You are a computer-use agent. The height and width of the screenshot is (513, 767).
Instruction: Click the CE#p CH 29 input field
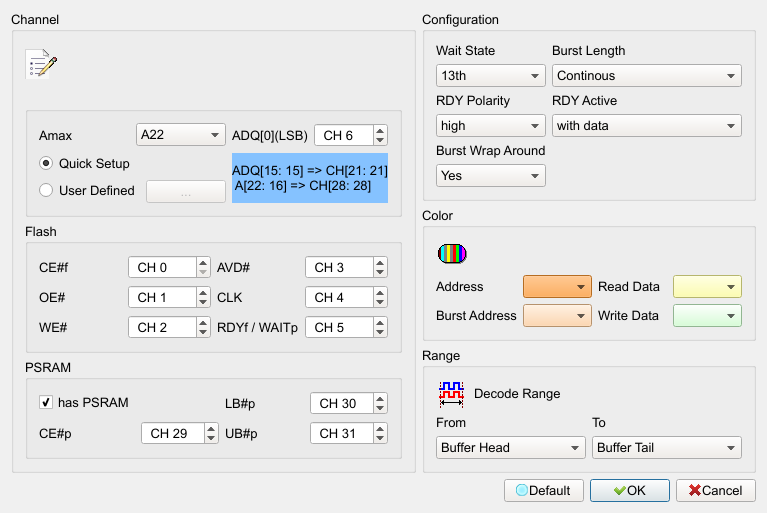tap(173, 433)
